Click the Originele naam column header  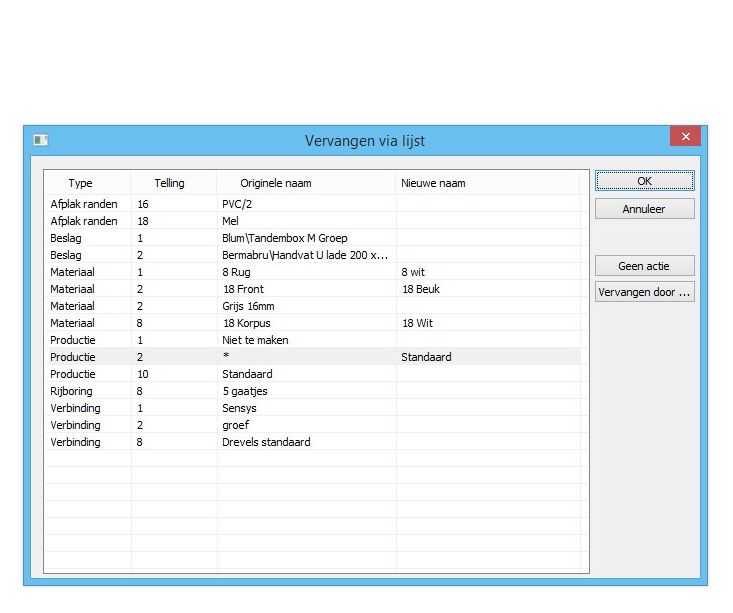pos(276,183)
